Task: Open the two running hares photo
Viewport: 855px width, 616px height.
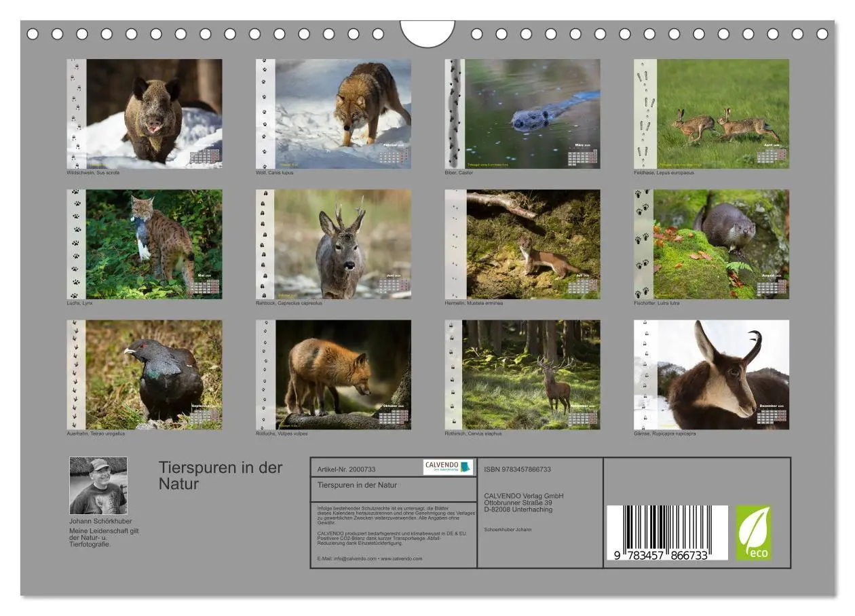Action: pos(711,113)
